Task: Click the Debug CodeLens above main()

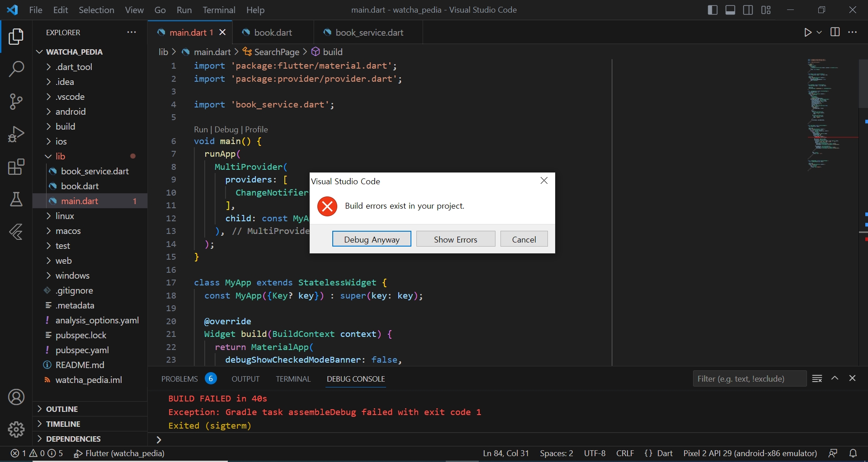Action: (x=226, y=130)
